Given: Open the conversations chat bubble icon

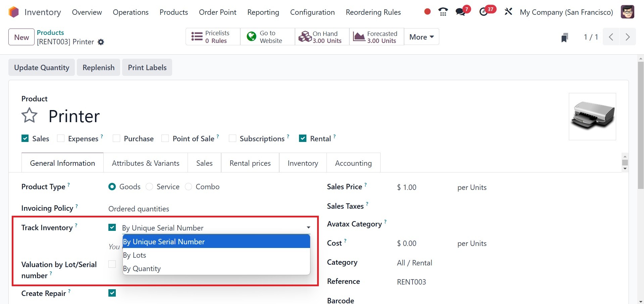Looking at the screenshot, I should (461, 12).
